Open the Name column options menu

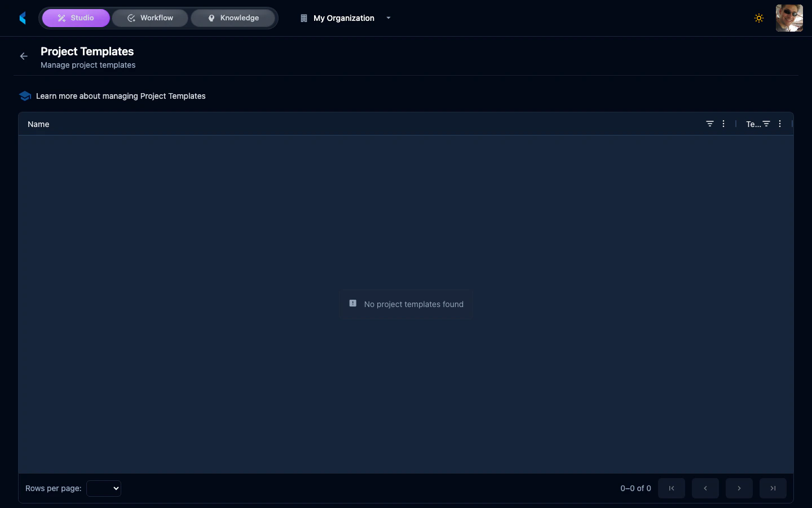[723, 124]
